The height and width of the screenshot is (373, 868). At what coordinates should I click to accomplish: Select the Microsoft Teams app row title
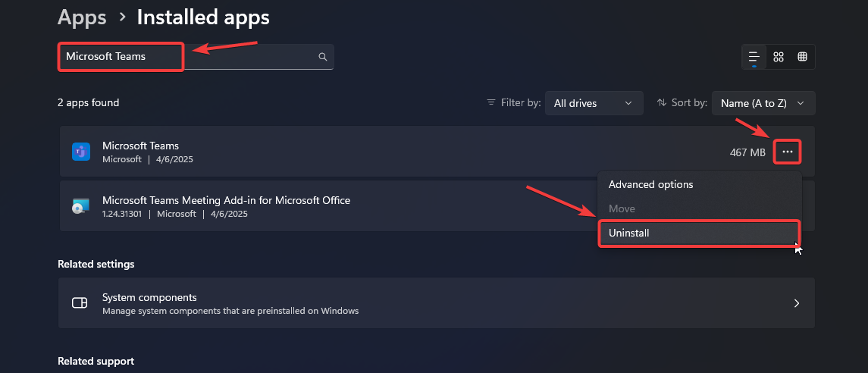pos(140,146)
